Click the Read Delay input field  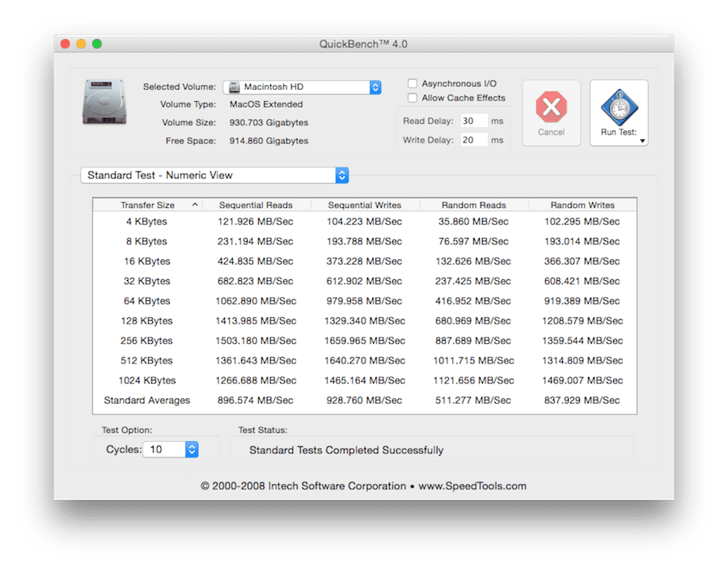(474, 121)
